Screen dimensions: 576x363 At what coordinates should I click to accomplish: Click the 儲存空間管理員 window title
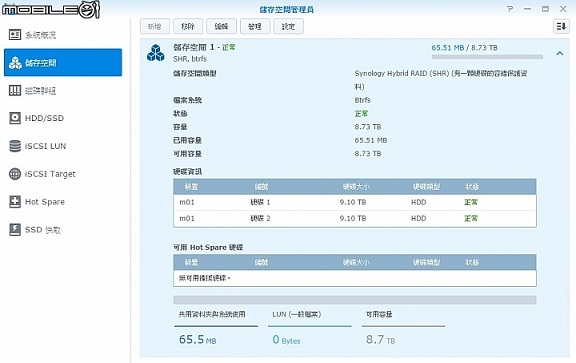point(287,9)
